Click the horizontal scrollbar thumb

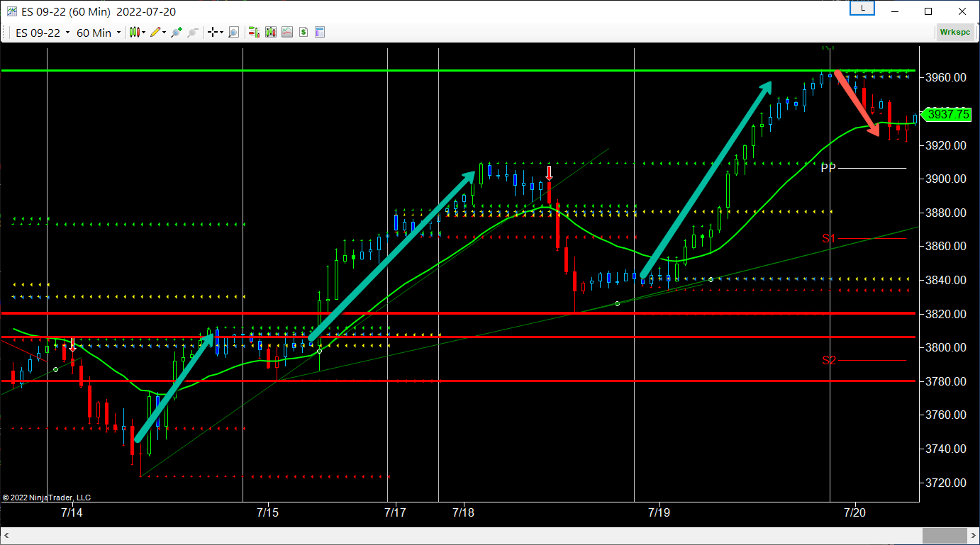click(x=945, y=536)
